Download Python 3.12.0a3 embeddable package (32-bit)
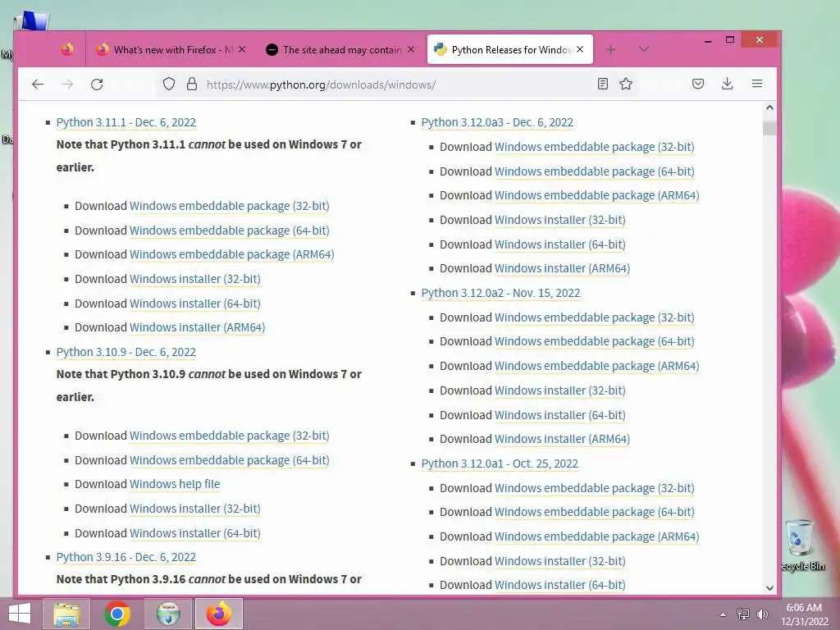 (x=594, y=147)
